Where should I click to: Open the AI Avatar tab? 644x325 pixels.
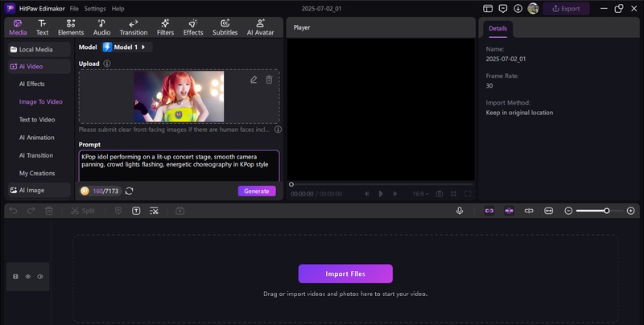[260, 27]
